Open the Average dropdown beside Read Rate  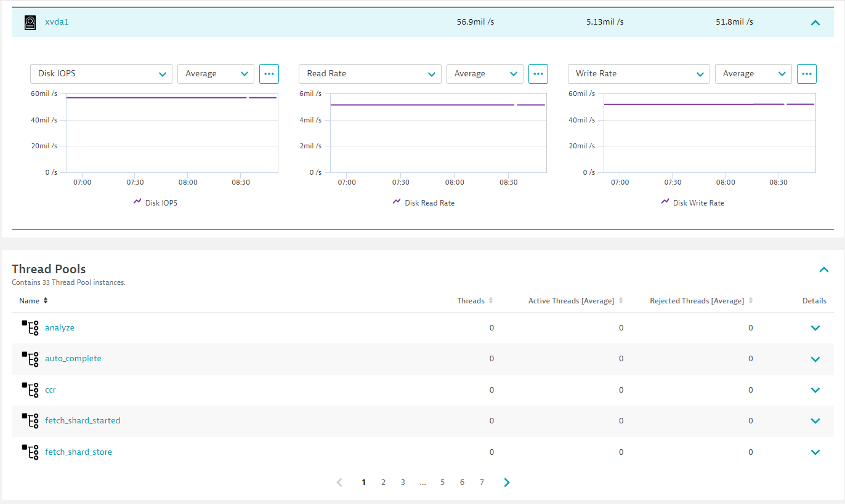485,74
